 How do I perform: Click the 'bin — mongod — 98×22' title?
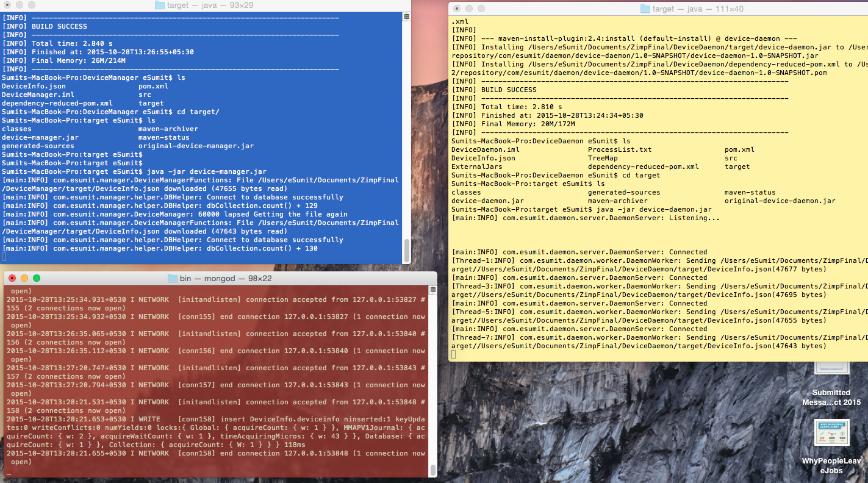click(226, 278)
